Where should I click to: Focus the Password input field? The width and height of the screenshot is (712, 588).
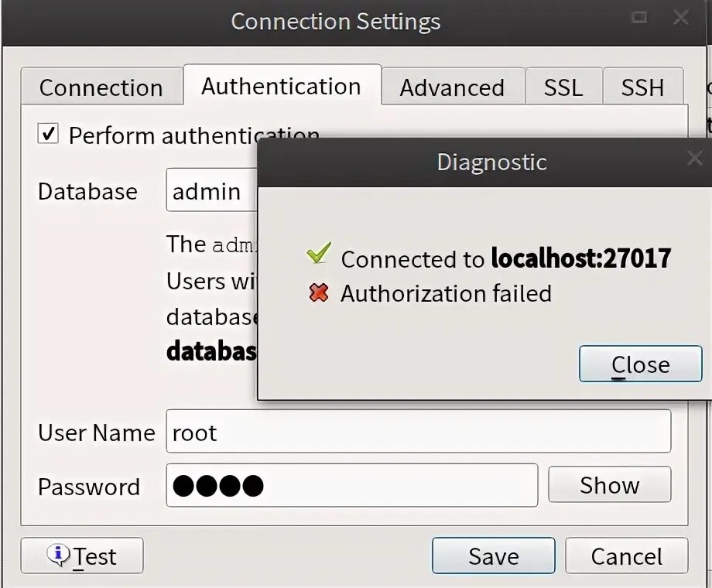[x=352, y=485]
